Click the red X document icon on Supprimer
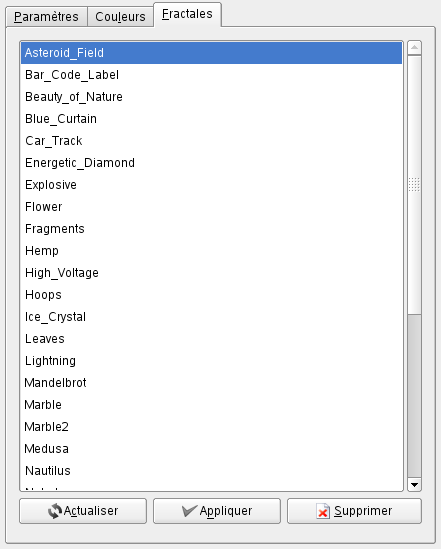 (323, 511)
